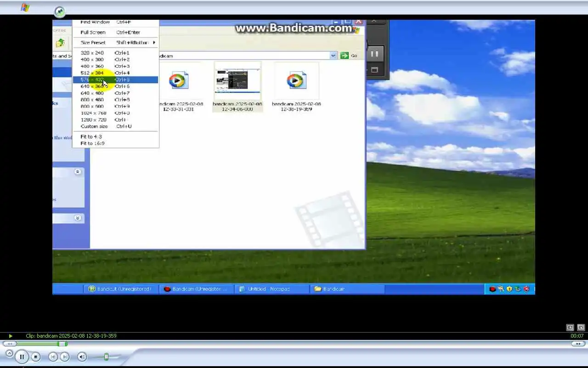Click the player icon left of exit full-screen
This screenshot has height=368, width=588.
pos(570,328)
